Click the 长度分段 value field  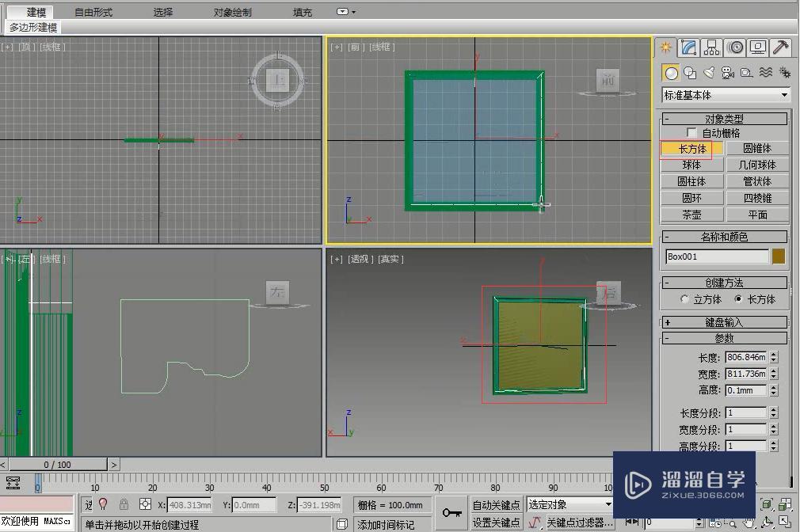click(746, 412)
